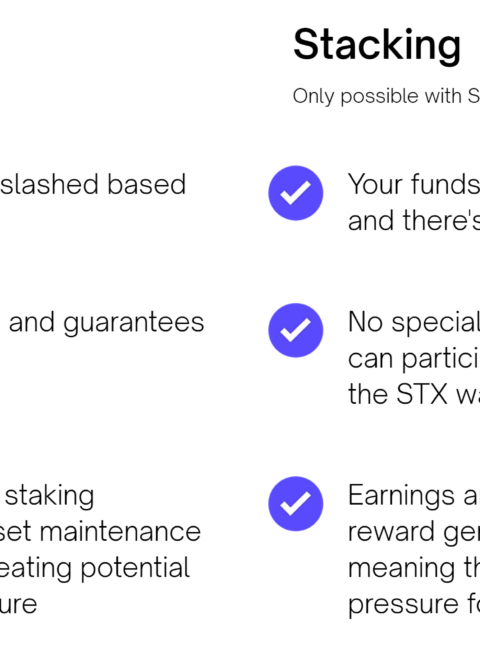
Task: Click the 'and there's' text line
Action: (x=414, y=220)
